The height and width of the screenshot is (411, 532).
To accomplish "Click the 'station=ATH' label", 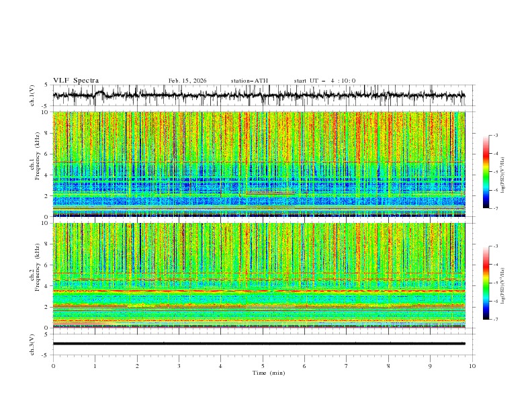I will point(249,81).
